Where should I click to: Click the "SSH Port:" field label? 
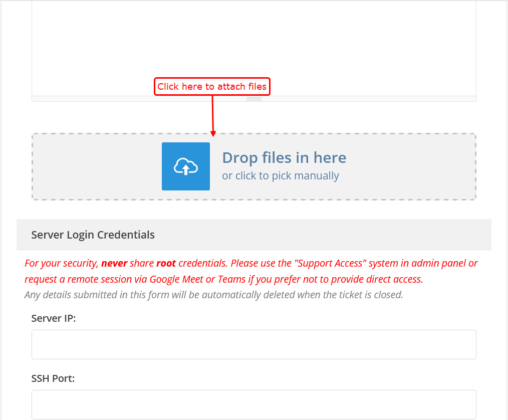click(53, 378)
